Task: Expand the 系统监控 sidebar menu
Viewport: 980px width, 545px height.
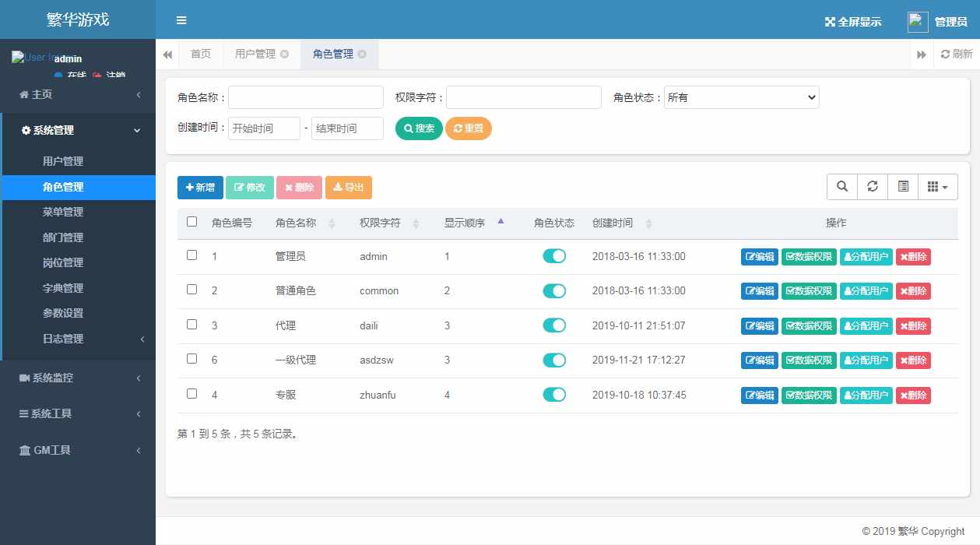Action: 78,378
